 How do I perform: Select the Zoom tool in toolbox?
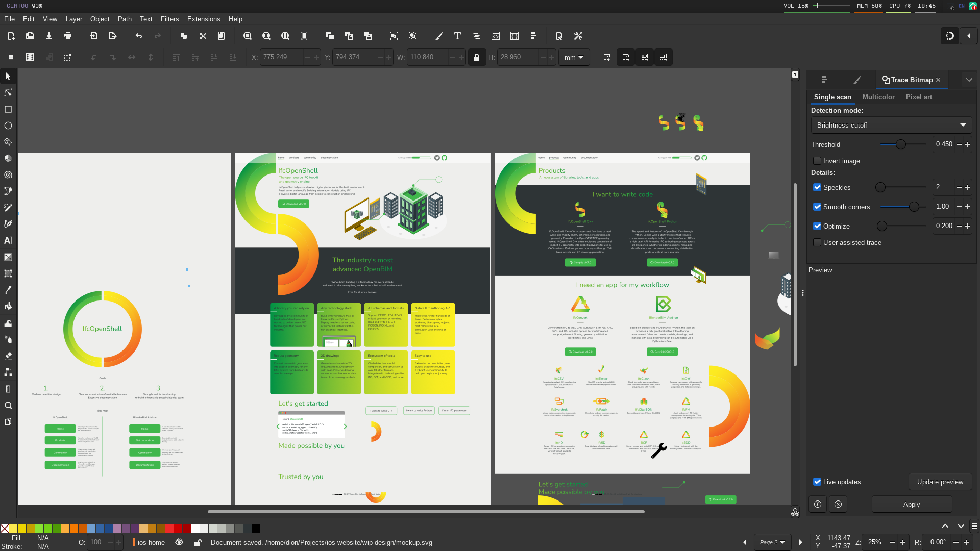pos(8,406)
